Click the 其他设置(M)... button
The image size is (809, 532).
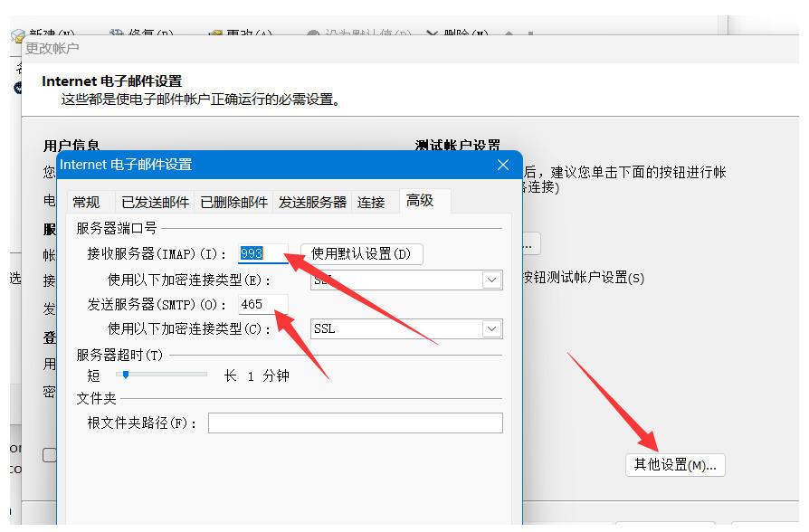coord(675,465)
